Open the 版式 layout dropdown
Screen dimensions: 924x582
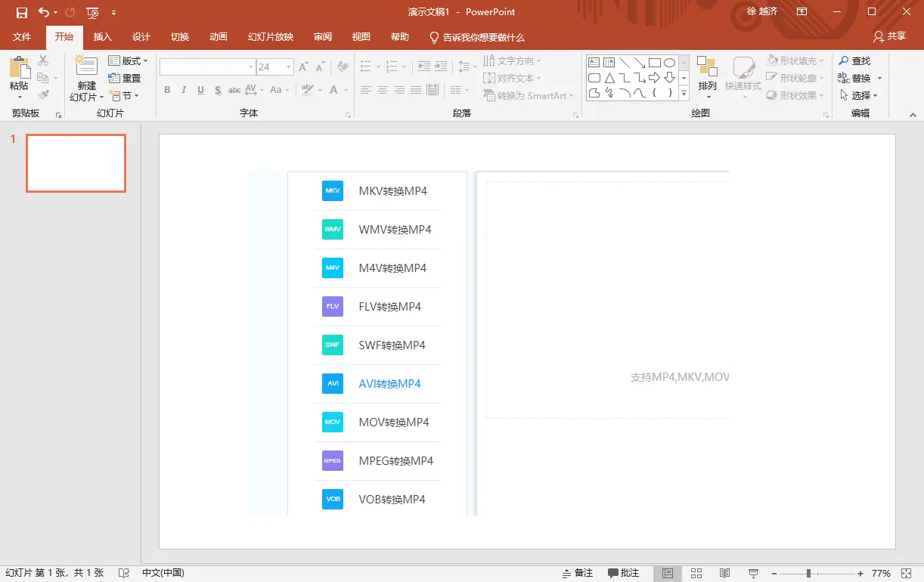click(129, 60)
